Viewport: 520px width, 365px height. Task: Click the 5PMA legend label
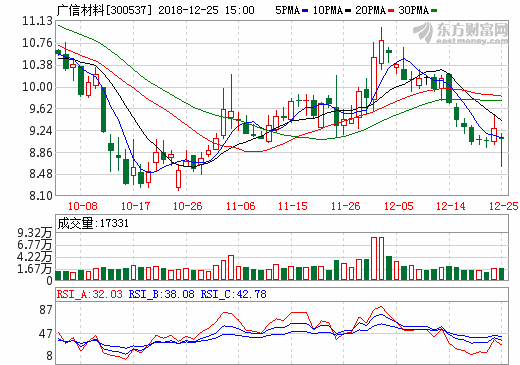(287, 10)
